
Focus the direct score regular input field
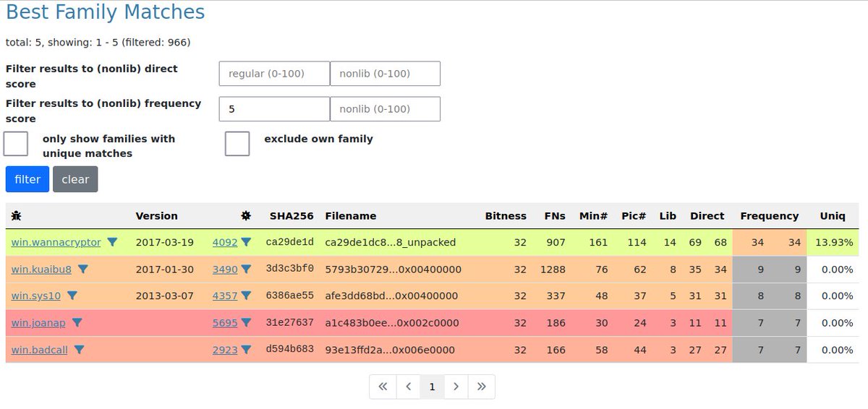(x=275, y=74)
